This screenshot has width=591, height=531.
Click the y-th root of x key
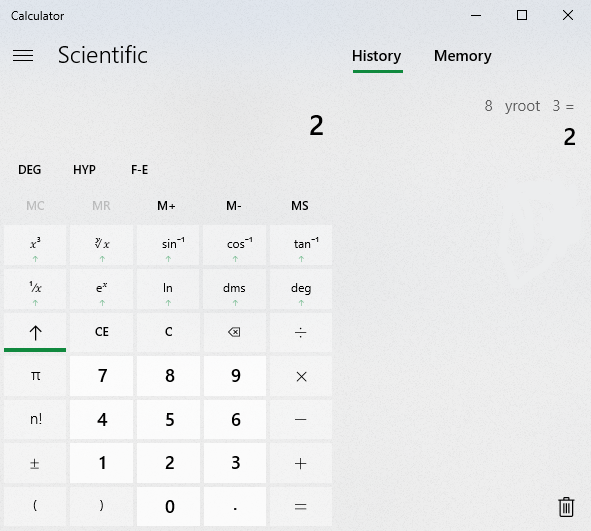(x=101, y=245)
